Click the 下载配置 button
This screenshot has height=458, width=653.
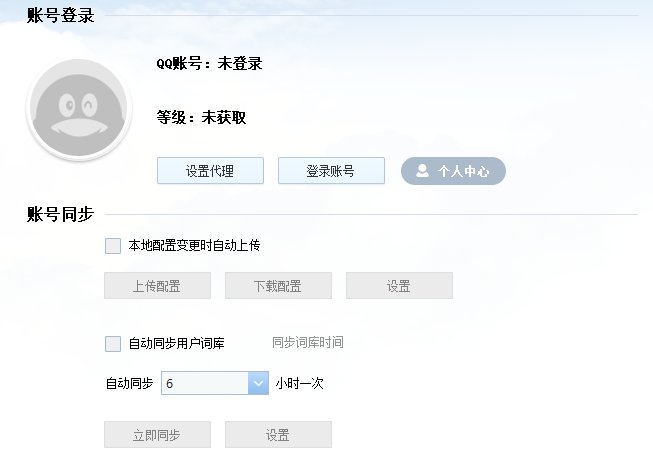pyautogui.click(x=278, y=286)
